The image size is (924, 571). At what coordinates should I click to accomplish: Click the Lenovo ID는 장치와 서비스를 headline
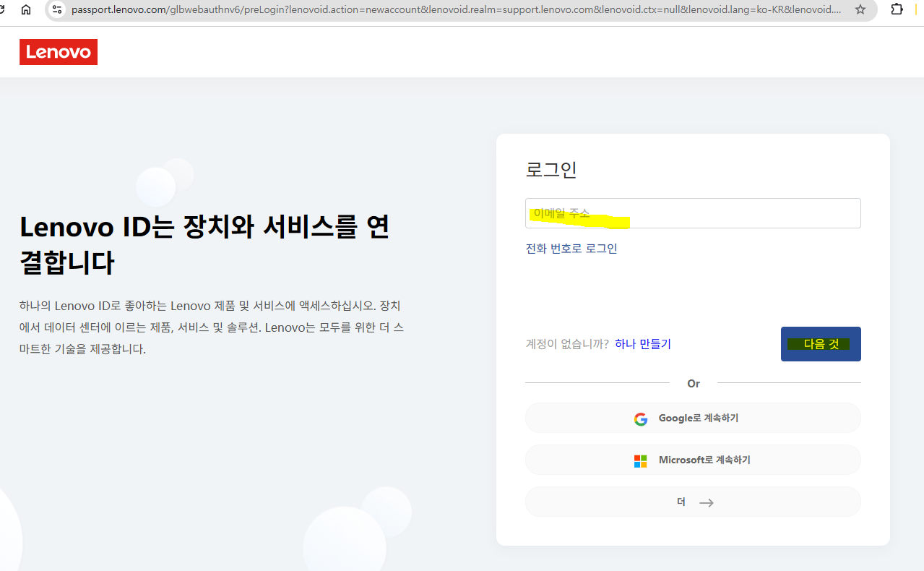click(204, 244)
